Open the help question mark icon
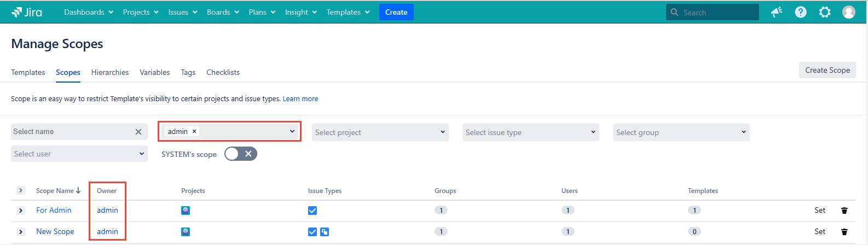The height and width of the screenshot is (245, 868). 801,12
